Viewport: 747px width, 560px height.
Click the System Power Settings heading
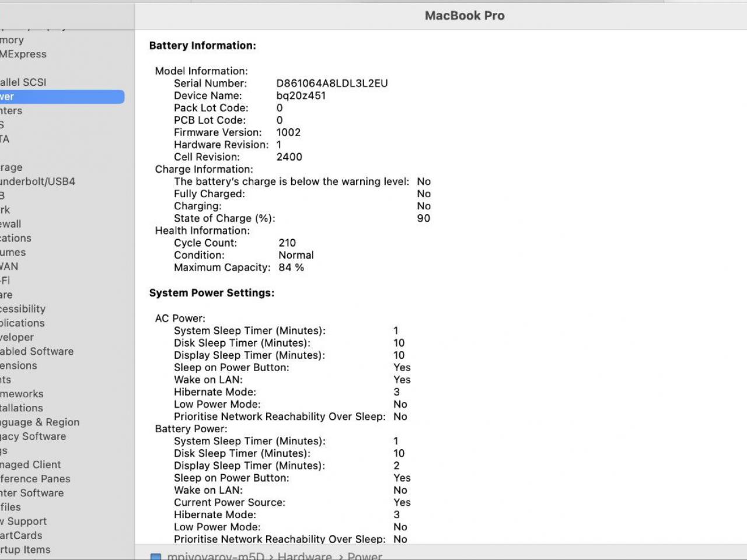(x=212, y=293)
